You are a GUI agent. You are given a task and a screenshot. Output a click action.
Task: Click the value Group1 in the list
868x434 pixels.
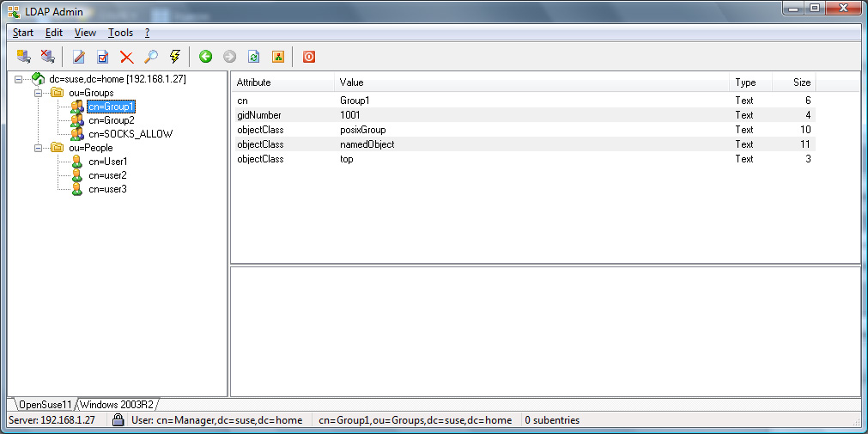355,101
